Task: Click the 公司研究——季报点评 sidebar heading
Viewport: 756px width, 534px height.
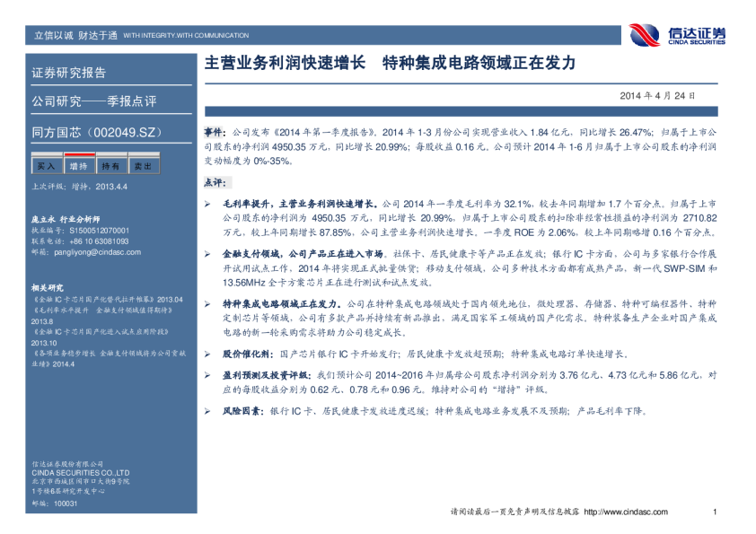Action: click(93, 101)
